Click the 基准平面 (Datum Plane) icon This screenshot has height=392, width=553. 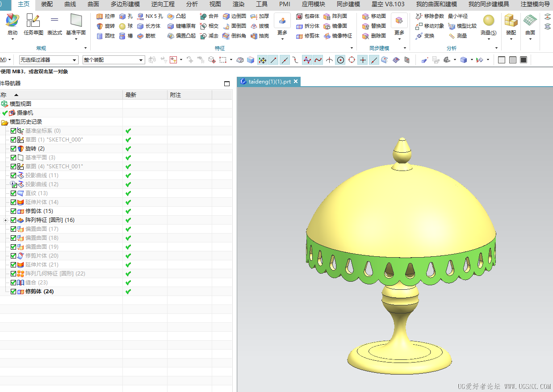tap(76, 21)
